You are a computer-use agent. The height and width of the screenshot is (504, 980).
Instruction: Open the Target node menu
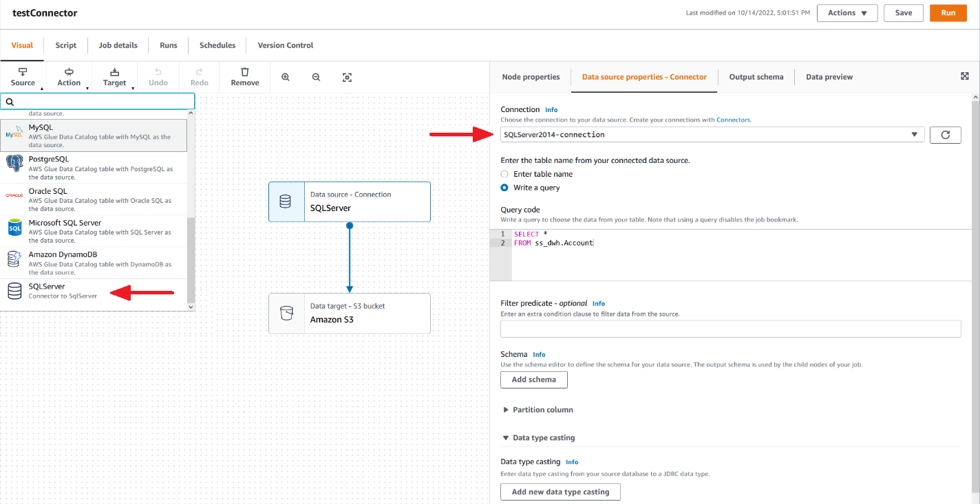[115, 77]
